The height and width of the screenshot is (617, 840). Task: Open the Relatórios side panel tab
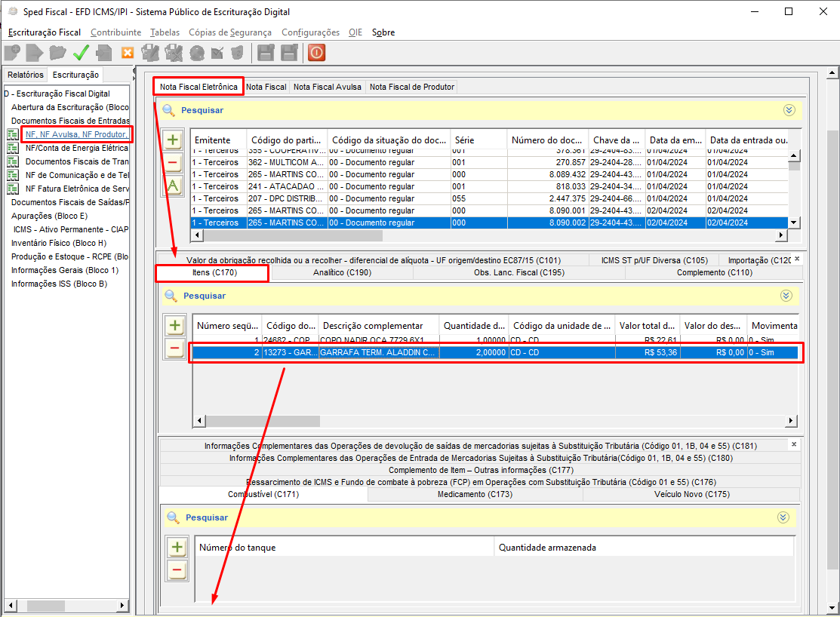(26, 75)
